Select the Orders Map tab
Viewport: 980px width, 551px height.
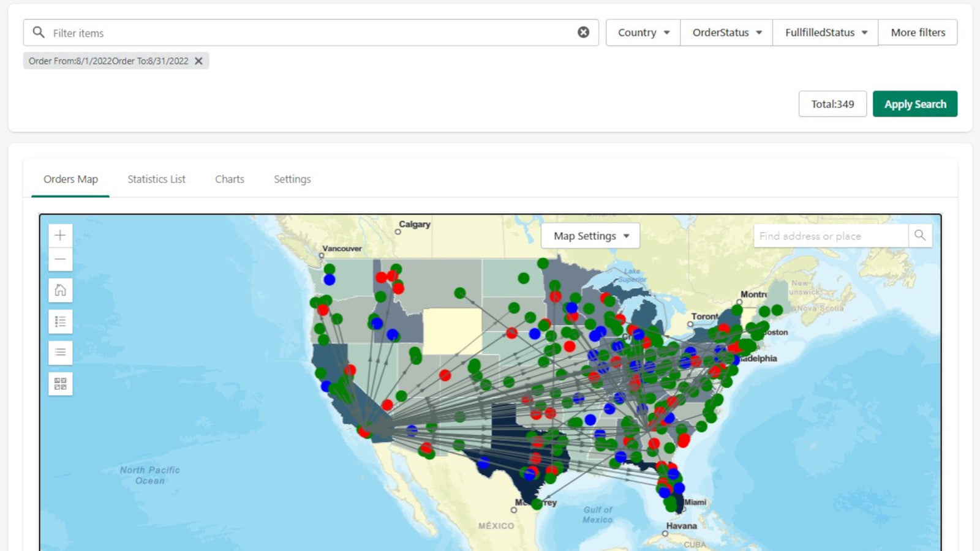click(x=70, y=179)
